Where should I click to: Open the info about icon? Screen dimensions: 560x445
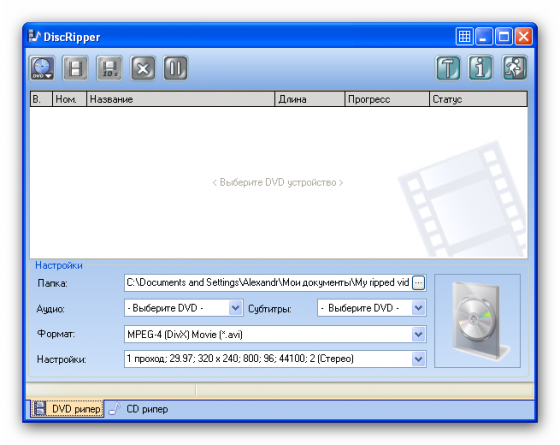pos(481,68)
